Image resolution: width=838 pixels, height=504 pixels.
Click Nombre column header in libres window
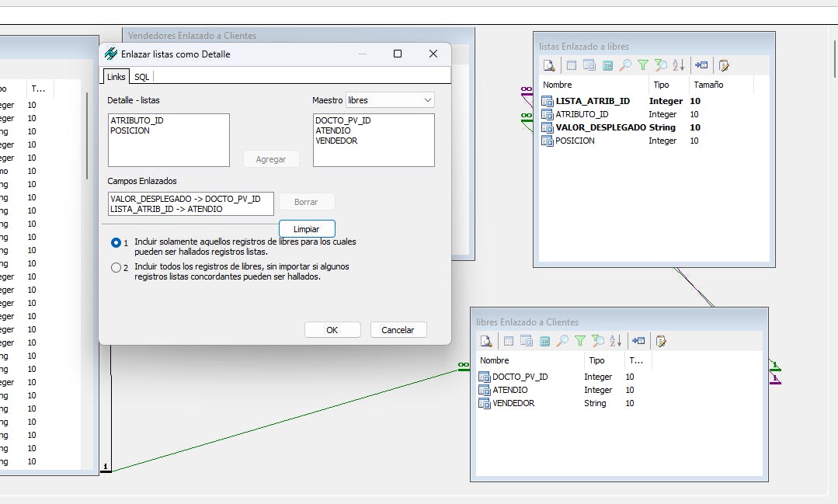[530, 360]
